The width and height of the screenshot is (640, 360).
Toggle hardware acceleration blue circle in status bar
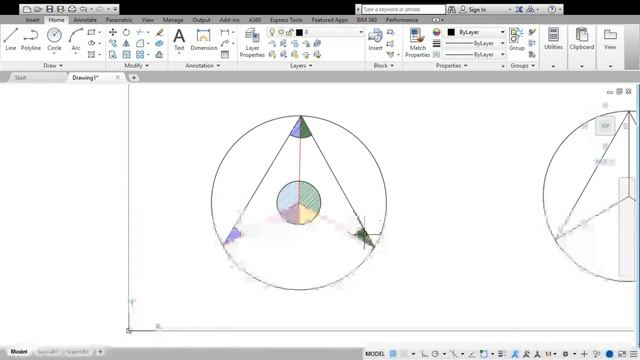pyautogui.click(x=609, y=353)
